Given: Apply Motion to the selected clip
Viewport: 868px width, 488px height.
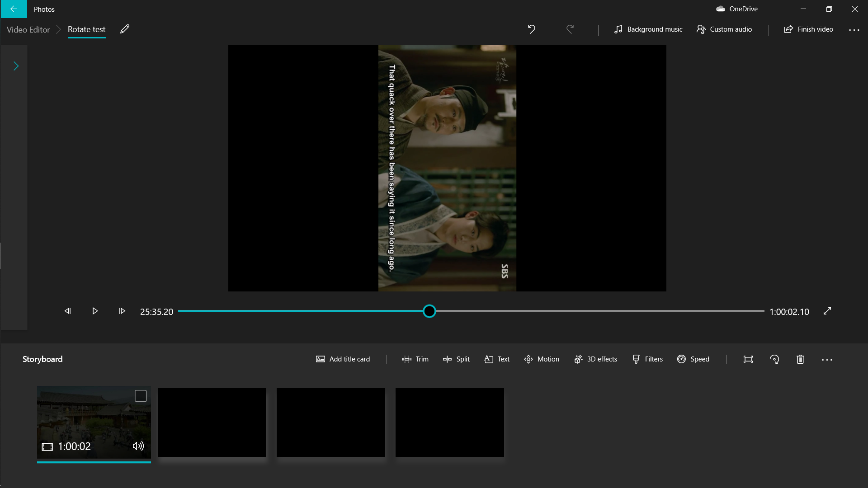Looking at the screenshot, I should [541, 359].
